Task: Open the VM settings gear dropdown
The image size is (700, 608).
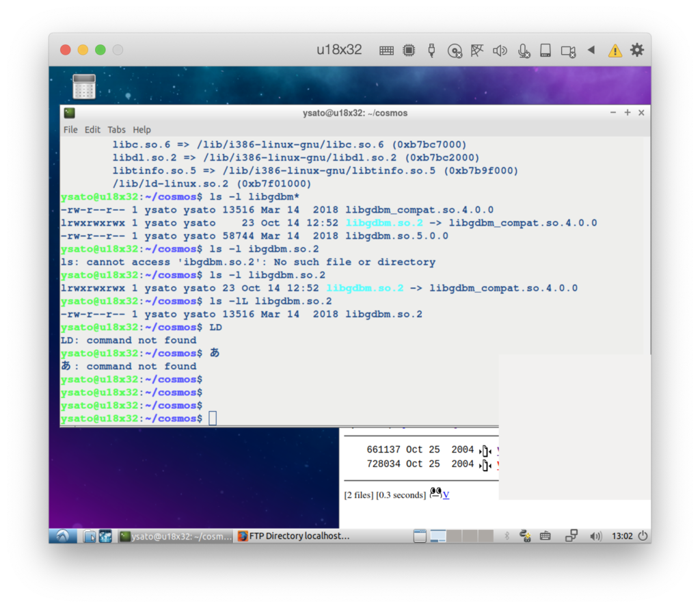Action: (x=637, y=50)
